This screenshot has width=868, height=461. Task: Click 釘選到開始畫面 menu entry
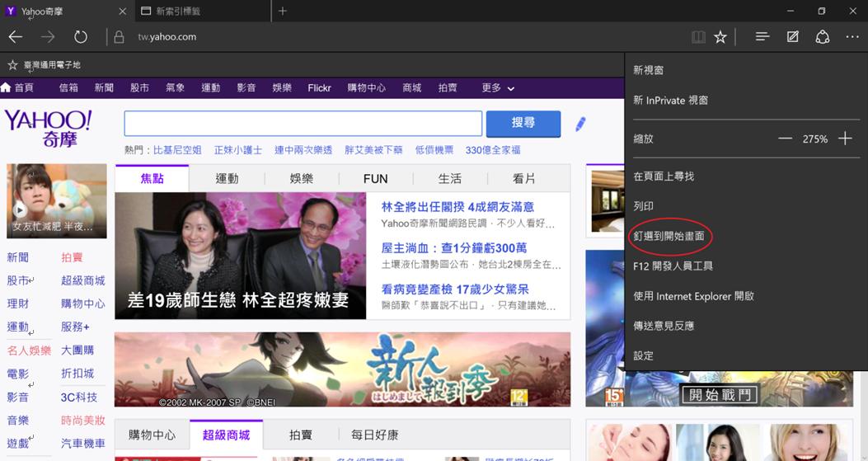(745, 236)
